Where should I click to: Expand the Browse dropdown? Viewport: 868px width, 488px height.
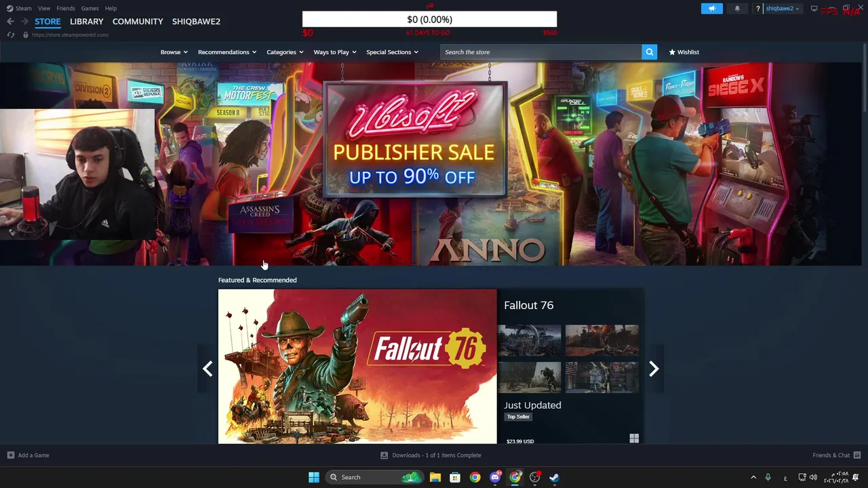(174, 52)
